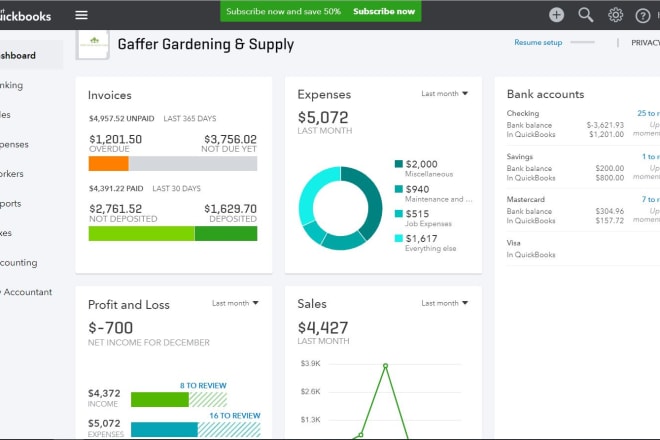Click the Checking account name

click(x=523, y=113)
